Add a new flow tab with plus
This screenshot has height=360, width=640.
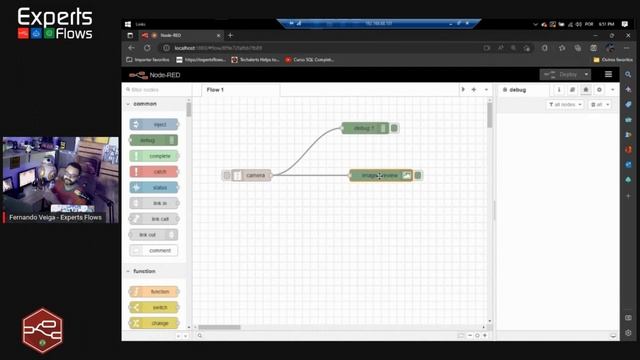tap(474, 89)
